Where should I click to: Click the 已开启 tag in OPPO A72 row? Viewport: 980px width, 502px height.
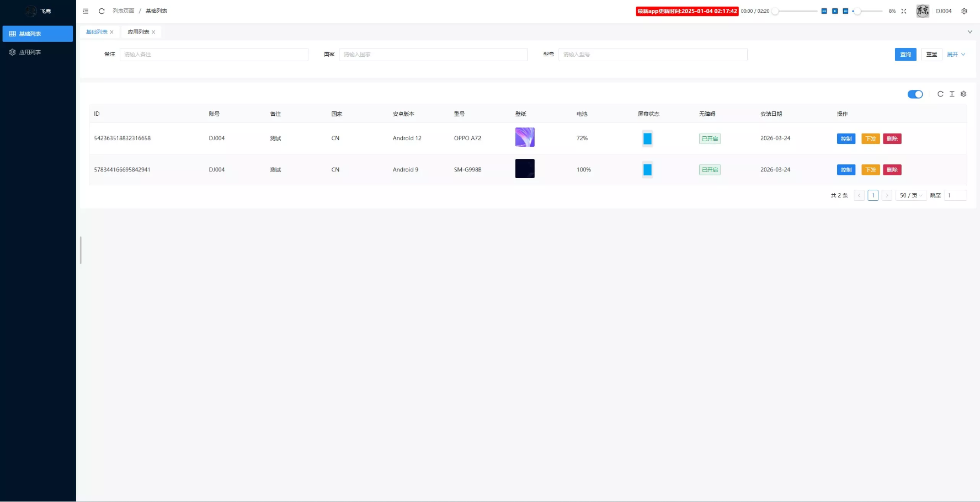710,138
